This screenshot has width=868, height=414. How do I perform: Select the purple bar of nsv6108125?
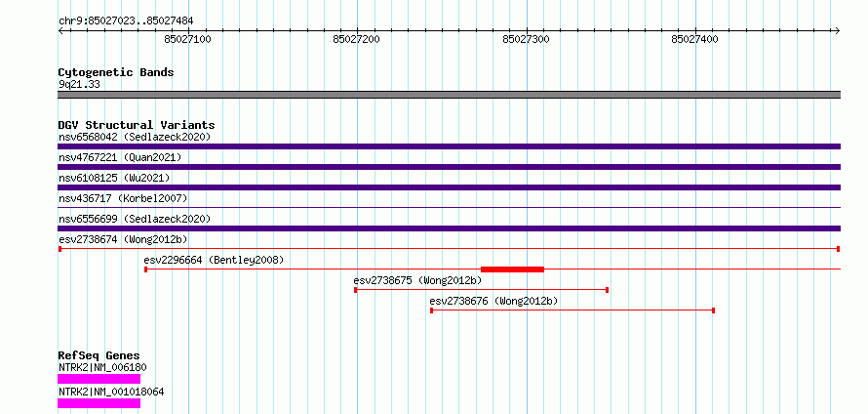449,187
